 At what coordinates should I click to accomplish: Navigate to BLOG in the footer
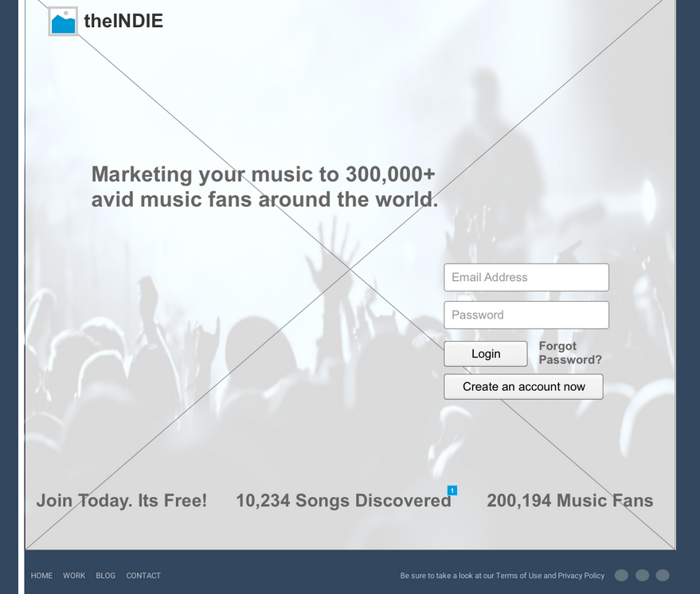click(x=105, y=576)
